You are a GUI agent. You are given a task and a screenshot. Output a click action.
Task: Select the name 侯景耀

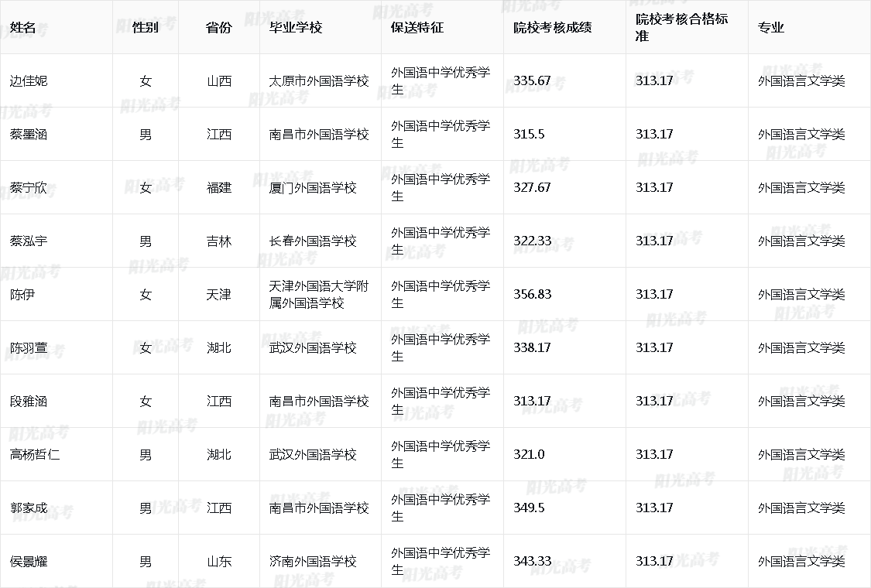click(29, 562)
